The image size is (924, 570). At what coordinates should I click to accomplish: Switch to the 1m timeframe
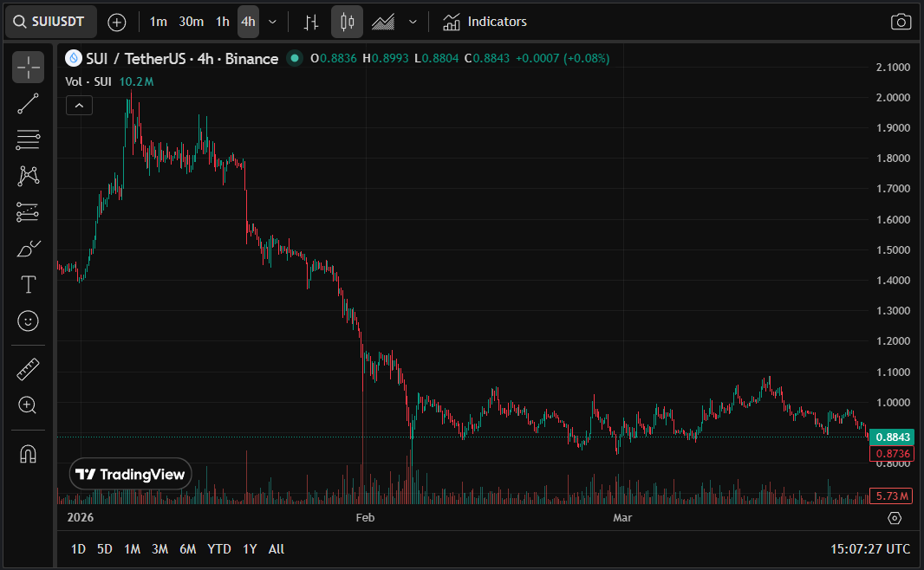[x=158, y=22]
